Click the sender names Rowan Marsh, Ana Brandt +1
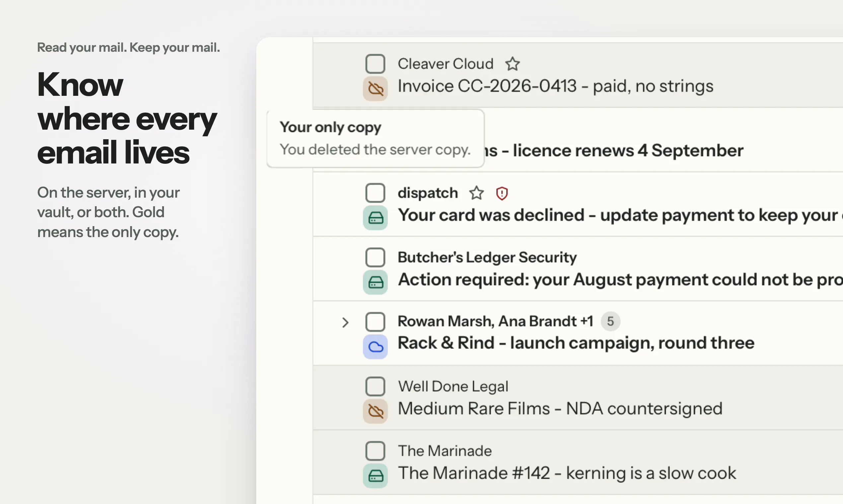The image size is (843, 504). (x=495, y=321)
